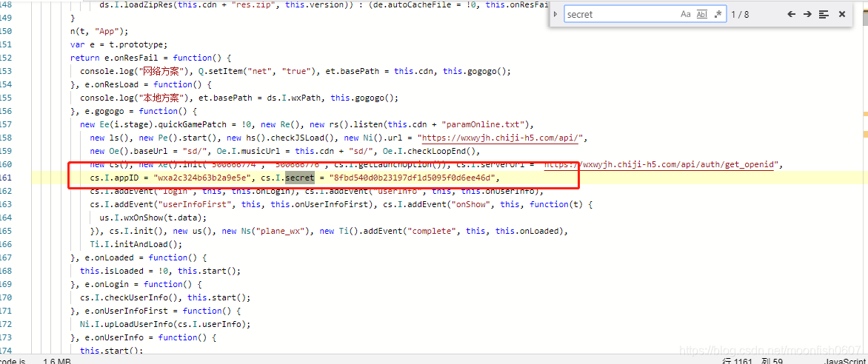Click line number 157 in gutter

pyautogui.click(x=5, y=124)
